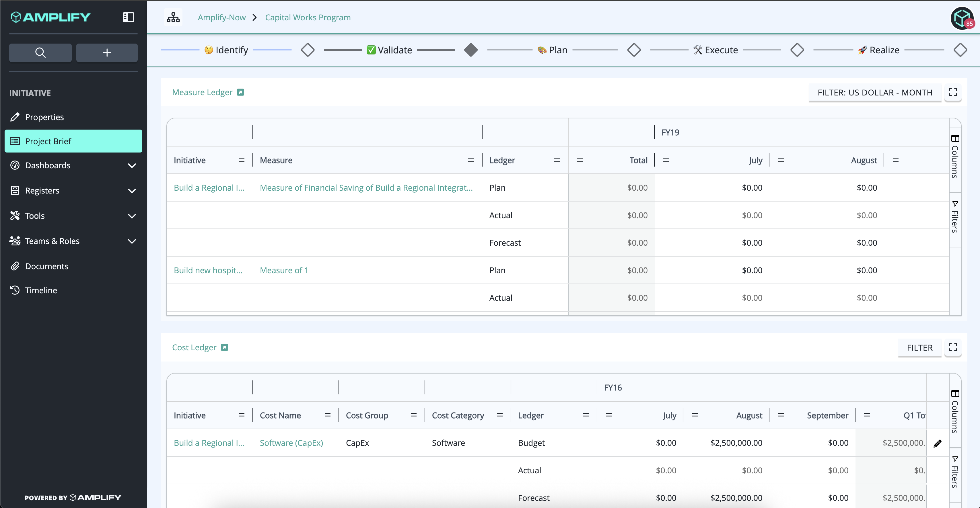Screen dimensions: 980x508
Task: Expand the Tools menu
Action: click(x=73, y=216)
